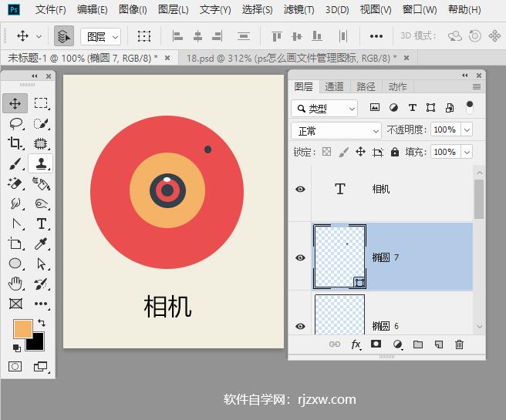Collapse the Layers panel with double arrows
This screenshot has height=420, width=506.
click(x=464, y=76)
